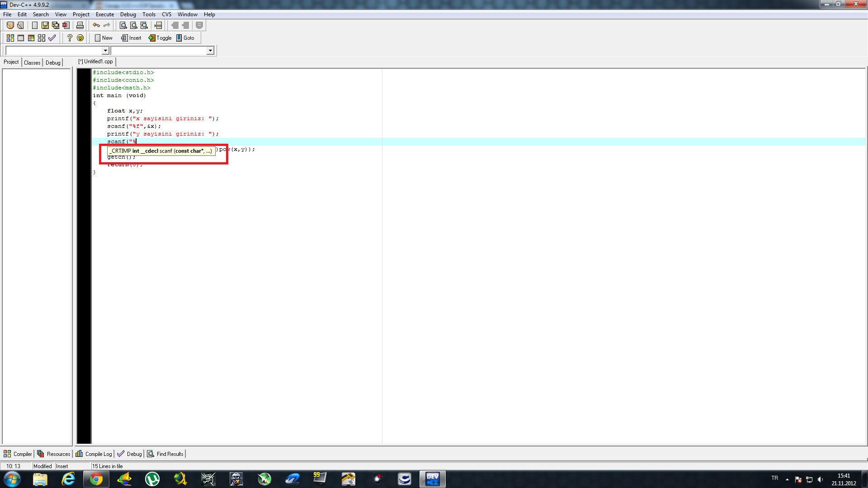Click the Dev-C++ taskbar button
This screenshot has height=488, width=868.
pos(433,479)
